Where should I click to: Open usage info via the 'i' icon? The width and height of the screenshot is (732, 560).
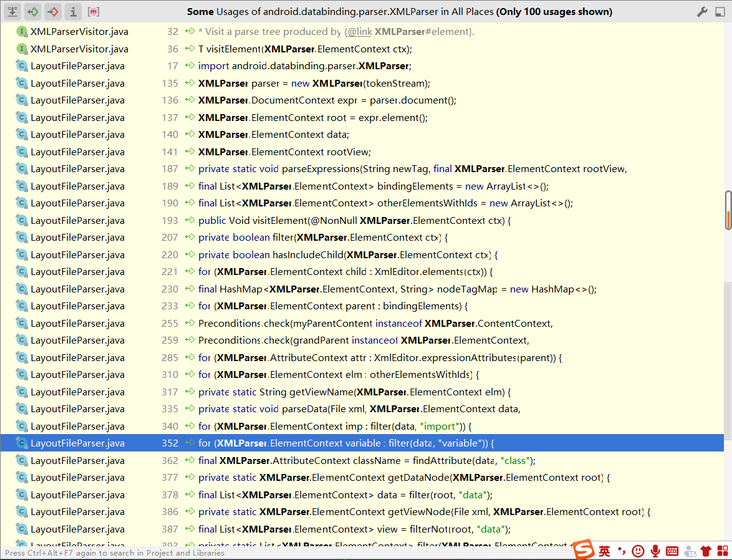pyautogui.click(x=72, y=11)
